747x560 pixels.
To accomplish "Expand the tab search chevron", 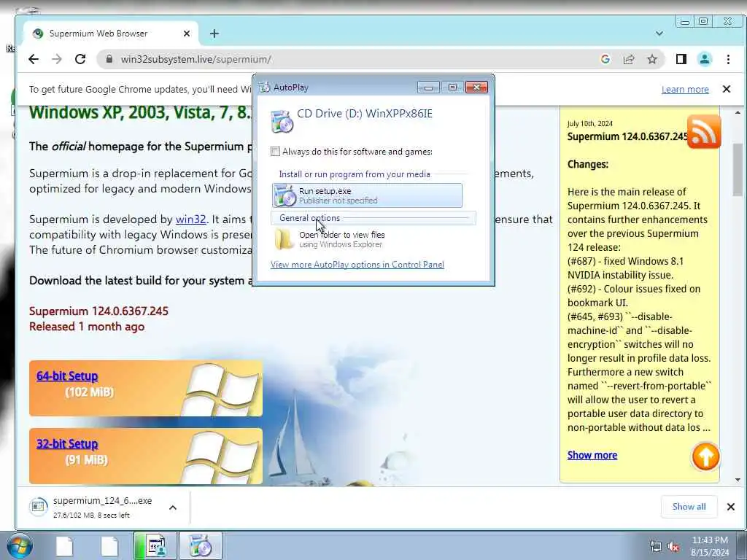I will pyautogui.click(x=659, y=34).
